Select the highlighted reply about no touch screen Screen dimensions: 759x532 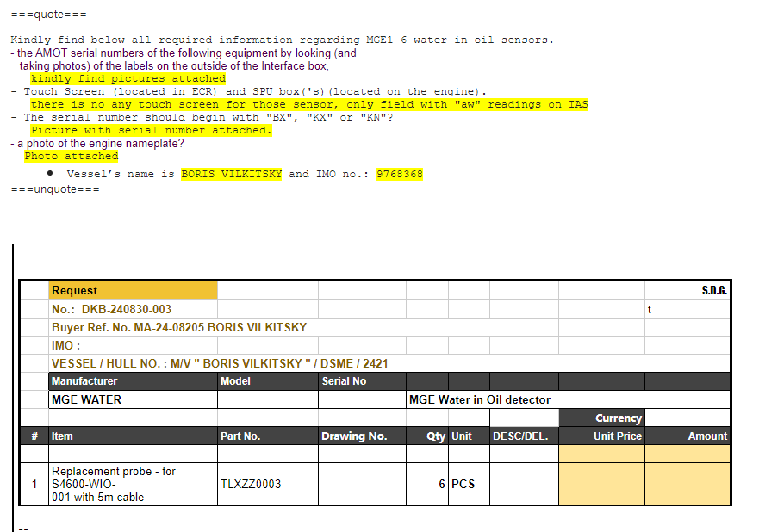tap(309, 104)
